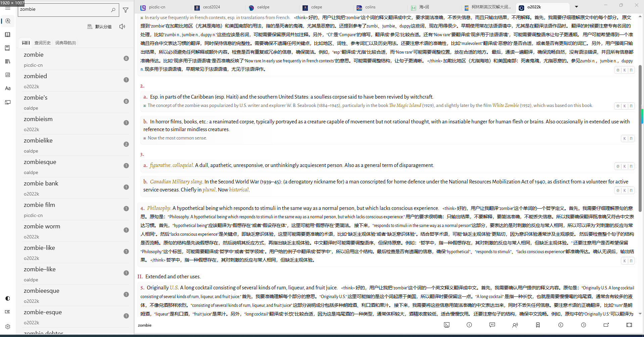Select the cdepe dictionary tab

tap(317, 7)
